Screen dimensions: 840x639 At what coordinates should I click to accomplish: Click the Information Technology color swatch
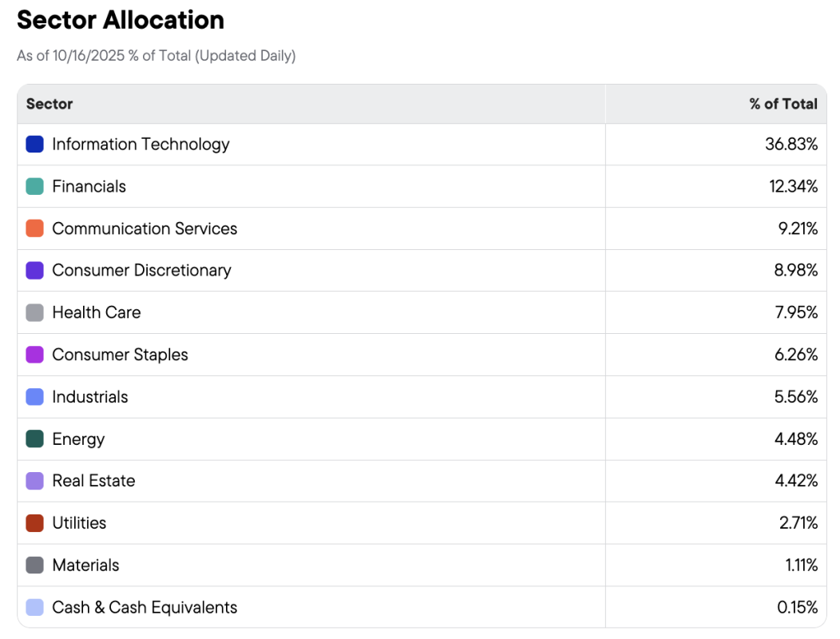[x=34, y=145]
